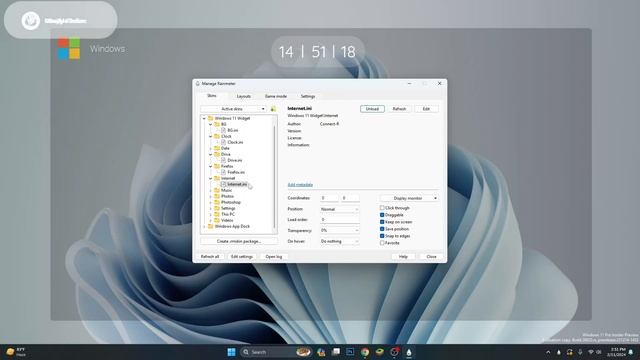
Task: Switch to the Layouts tab
Action: coord(244,96)
